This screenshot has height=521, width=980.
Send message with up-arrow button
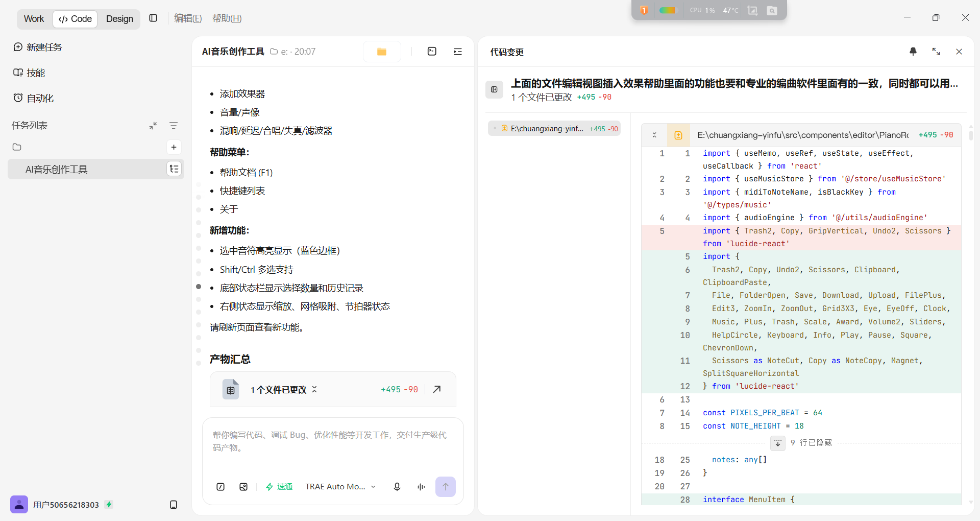point(446,487)
